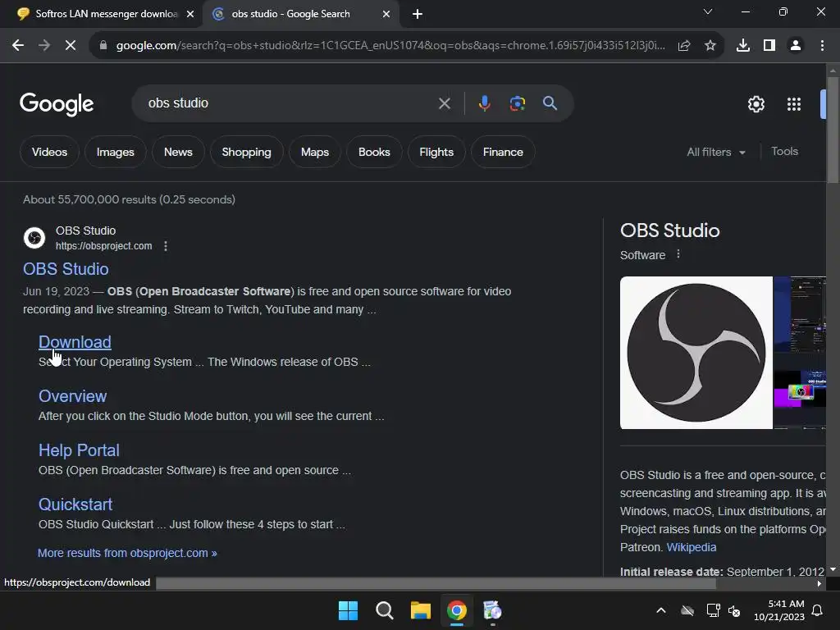The image size is (840, 630).
Task: Click the network display tray icon
Action: pos(713,610)
